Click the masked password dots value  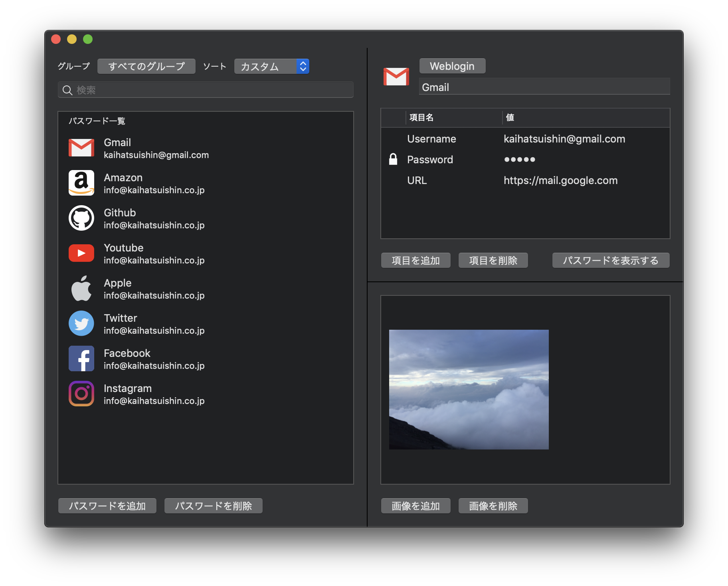pyautogui.click(x=519, y=160)
